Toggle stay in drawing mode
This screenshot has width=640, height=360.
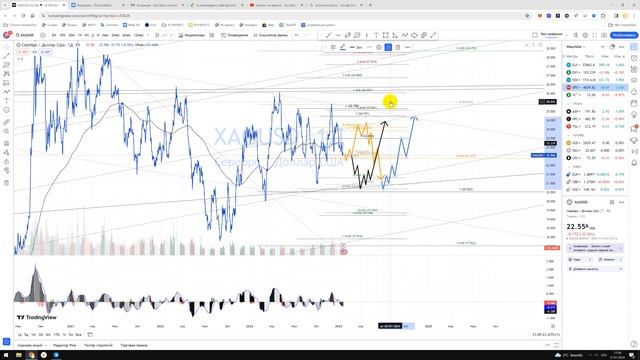point(7,152)
